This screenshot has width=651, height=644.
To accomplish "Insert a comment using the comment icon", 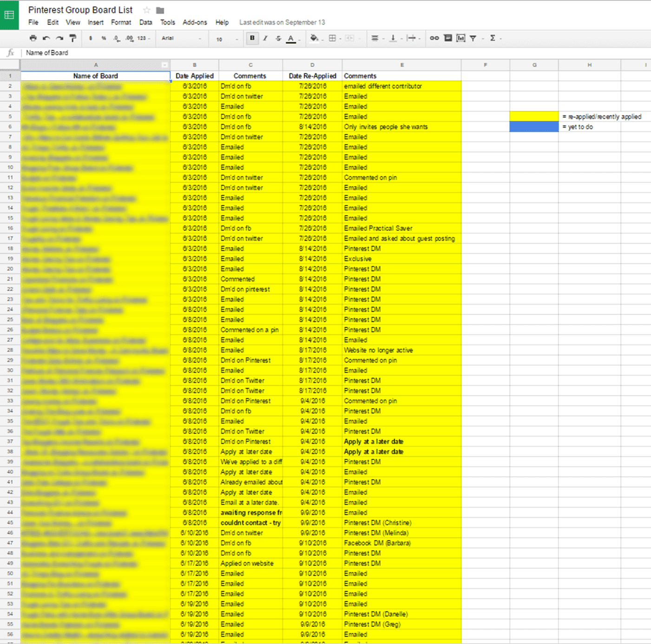I will [x=447, y=38].
